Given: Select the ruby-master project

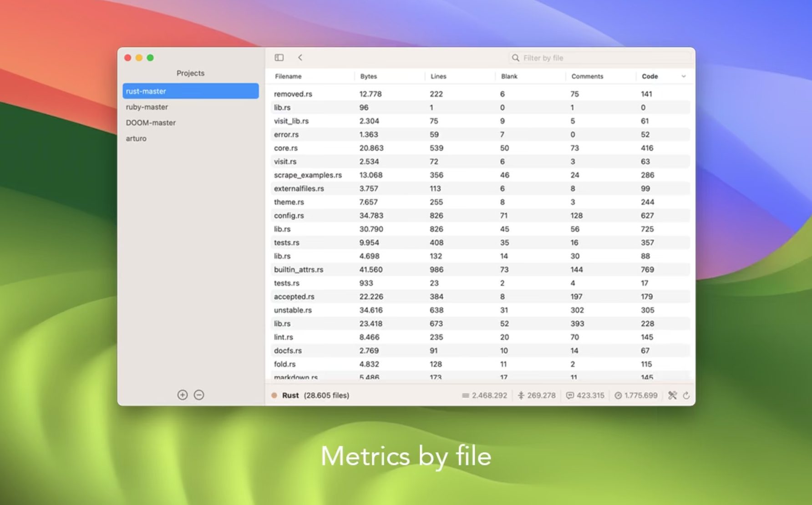Looking at the screenshot, I should (147, 107).
